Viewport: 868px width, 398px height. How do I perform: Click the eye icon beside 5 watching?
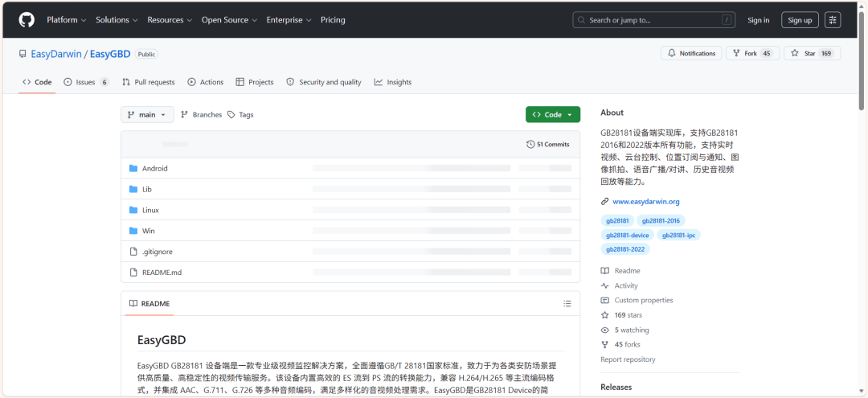pyautogui.click(x=604, y=330)
